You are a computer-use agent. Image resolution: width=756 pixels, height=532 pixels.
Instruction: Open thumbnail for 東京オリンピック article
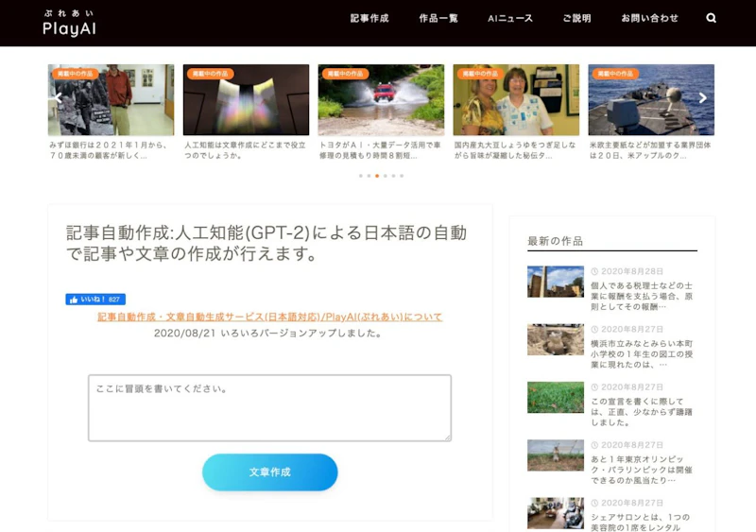click(x=556, y=455)
